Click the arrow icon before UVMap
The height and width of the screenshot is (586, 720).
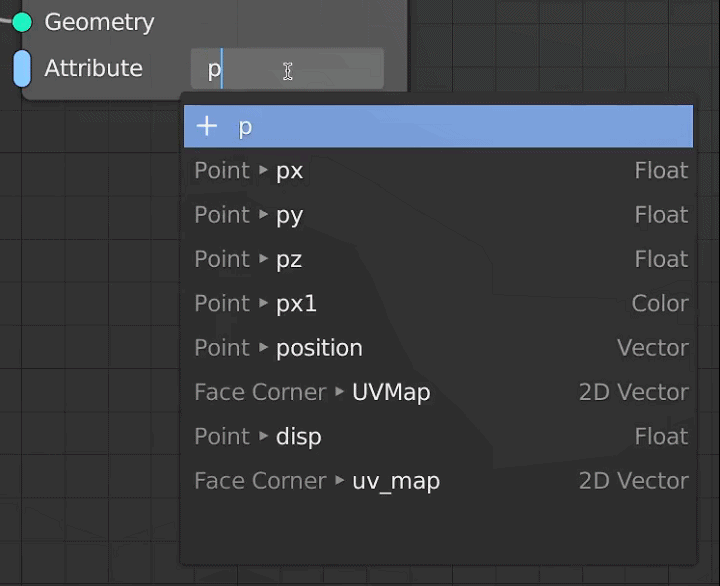(x=340, y=392)
